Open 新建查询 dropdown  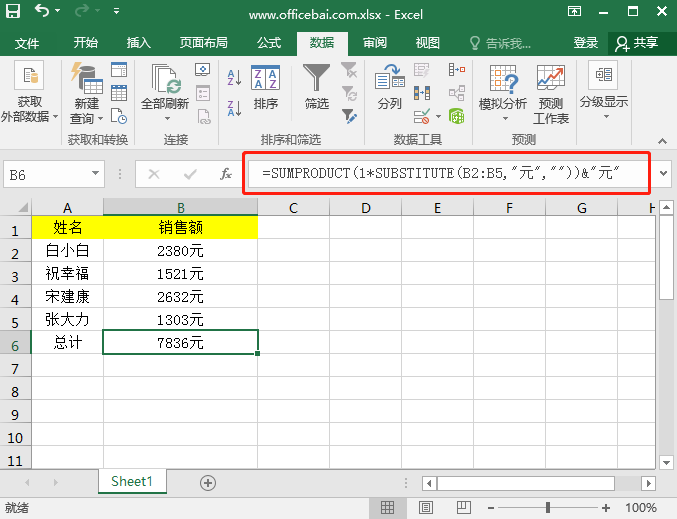click(86, 93)
